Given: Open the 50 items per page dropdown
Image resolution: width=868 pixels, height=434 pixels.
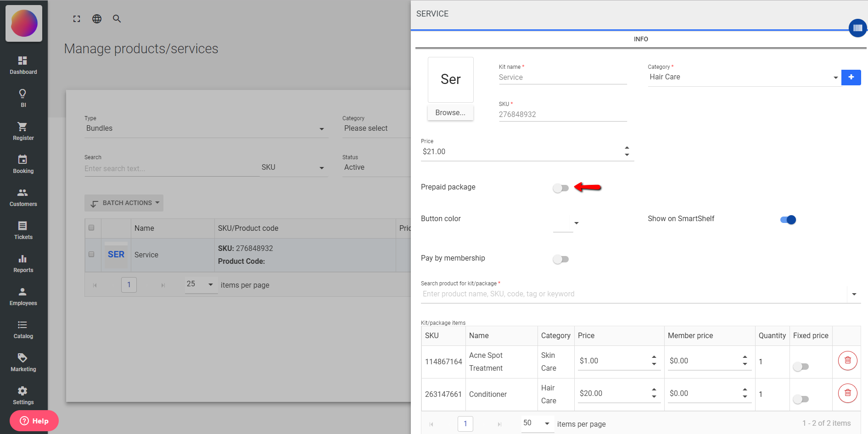Looking at the screenshot, I should (x=538, y=423).
